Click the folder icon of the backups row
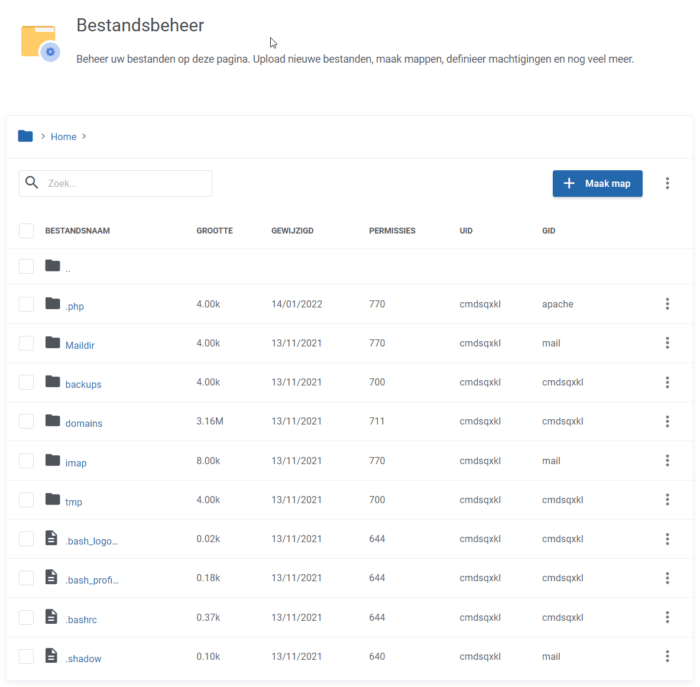This screenshot has height=687, width=700. pyautogui.click(x=53, y=382)
